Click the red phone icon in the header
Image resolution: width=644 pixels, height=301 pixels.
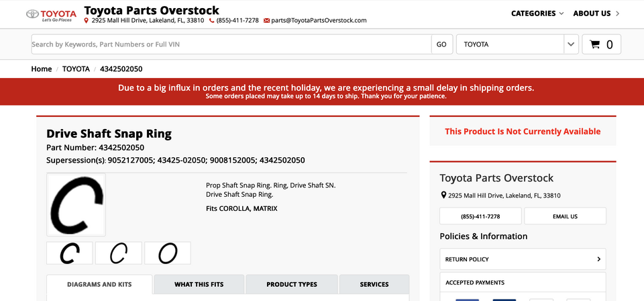pos(211,21)
